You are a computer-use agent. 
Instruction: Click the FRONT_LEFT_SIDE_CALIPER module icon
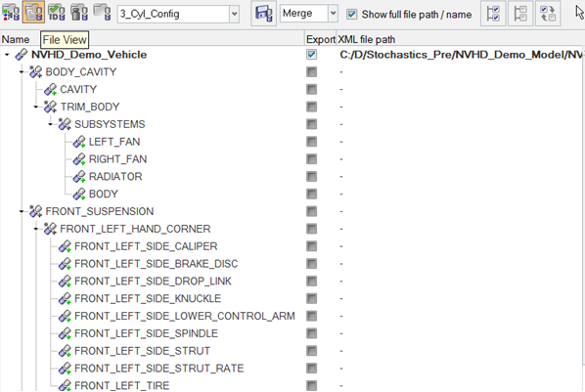point(65,246)
